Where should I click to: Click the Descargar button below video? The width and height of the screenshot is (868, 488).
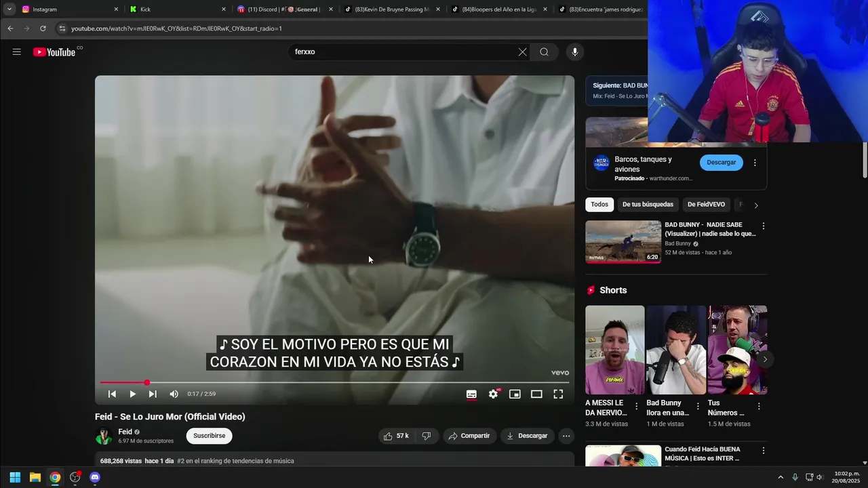point(527,436)
